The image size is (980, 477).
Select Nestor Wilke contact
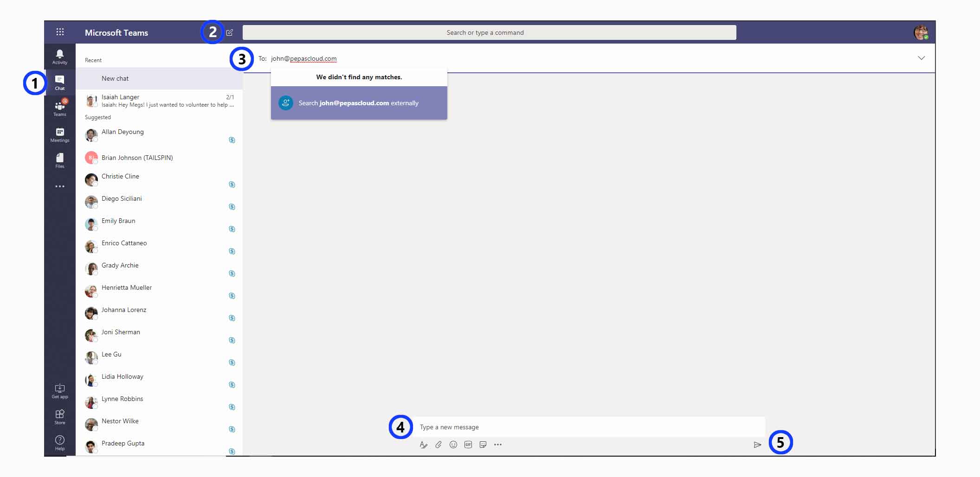(x=159, y=424)
